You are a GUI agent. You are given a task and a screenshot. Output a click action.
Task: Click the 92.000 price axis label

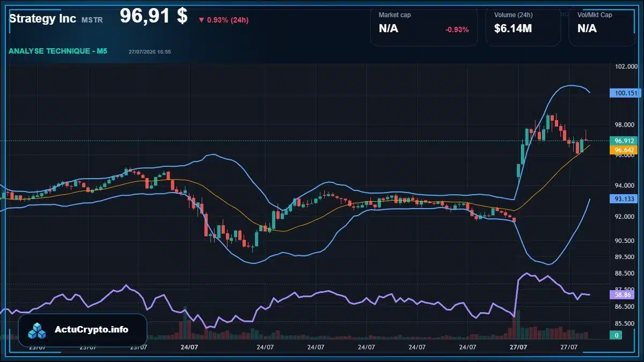point(626,217)
